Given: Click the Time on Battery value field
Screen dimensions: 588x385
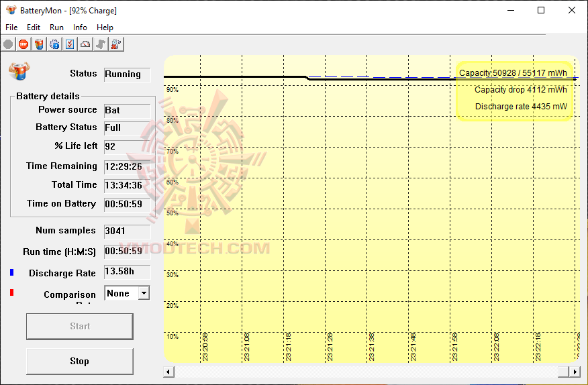Looking at the screenshot, I should pyautogui.click(x=127, y=204).
